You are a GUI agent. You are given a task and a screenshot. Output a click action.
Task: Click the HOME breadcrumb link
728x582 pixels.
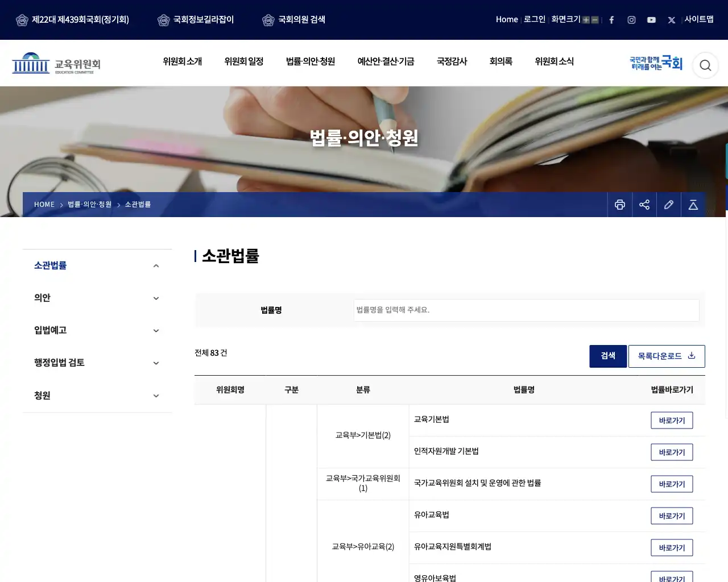[x=44, y=205]
